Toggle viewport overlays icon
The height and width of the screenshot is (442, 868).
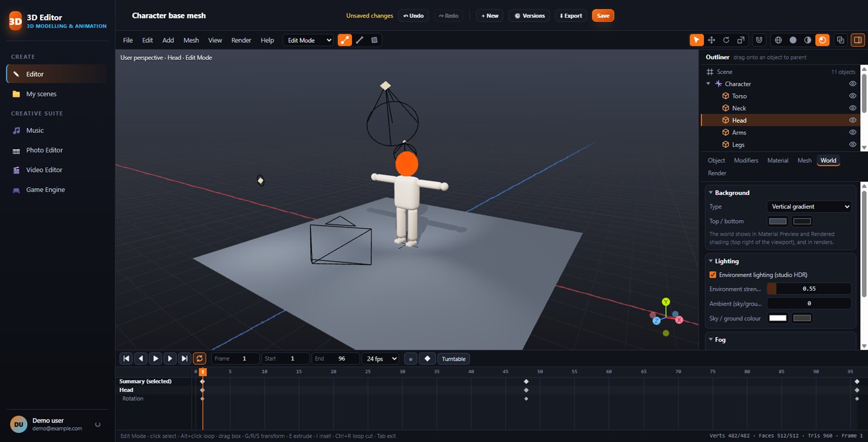(840, 40)
